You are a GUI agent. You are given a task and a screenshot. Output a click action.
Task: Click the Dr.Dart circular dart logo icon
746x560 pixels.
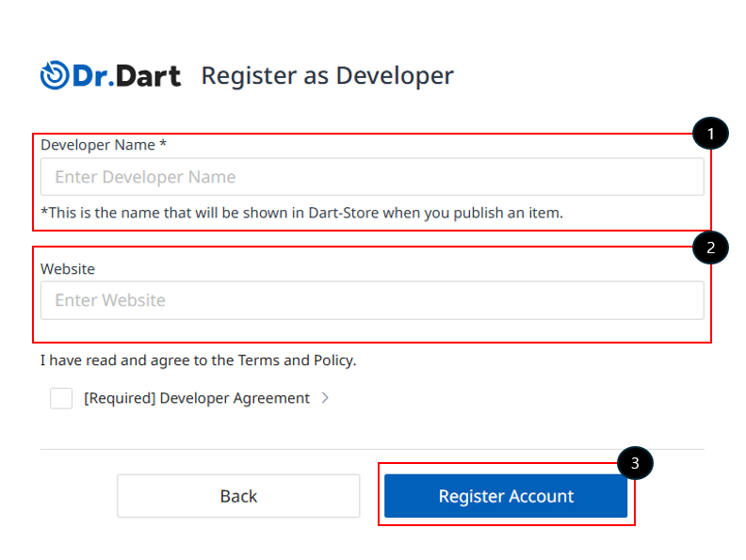pos(55,75)
